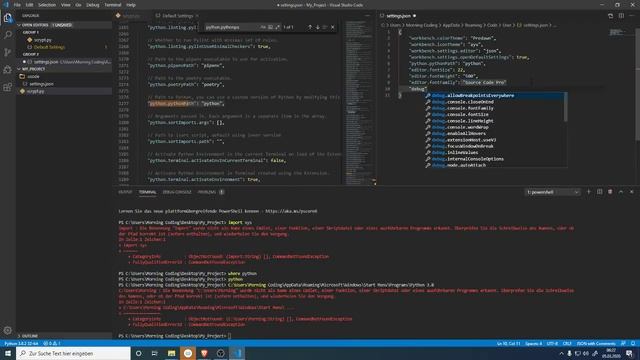Viewport: 640px width, 360px height.
Task: Open the Windows Start menu
Action: (8, 353)
